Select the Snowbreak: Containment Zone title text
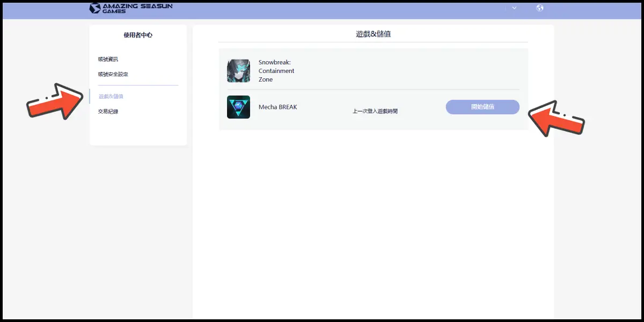The image size is (644, 322). coord(276,71)
